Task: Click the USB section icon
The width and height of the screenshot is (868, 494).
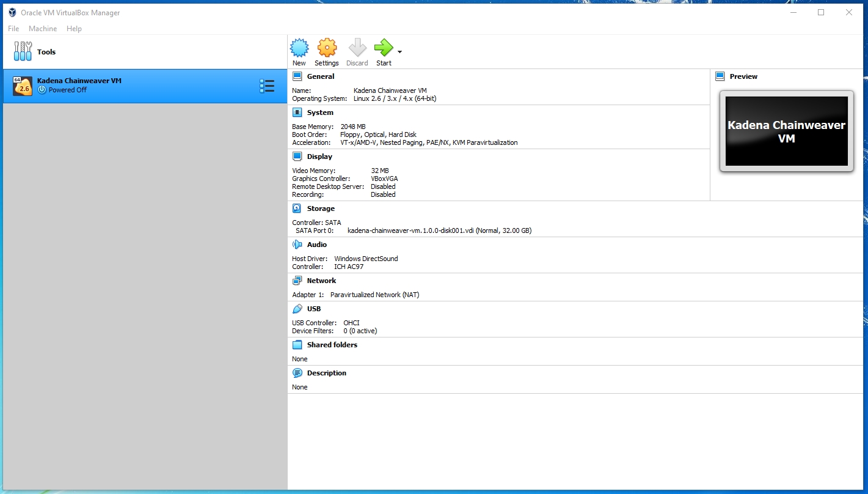Action: (297, 309)
